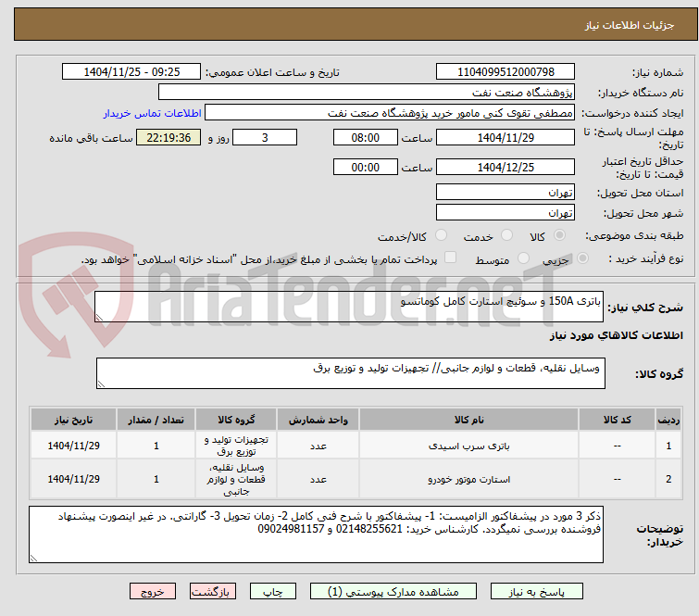Select the خدمت radio button
The width and height of the screenshot is (699, 616).
pos(506,235)
